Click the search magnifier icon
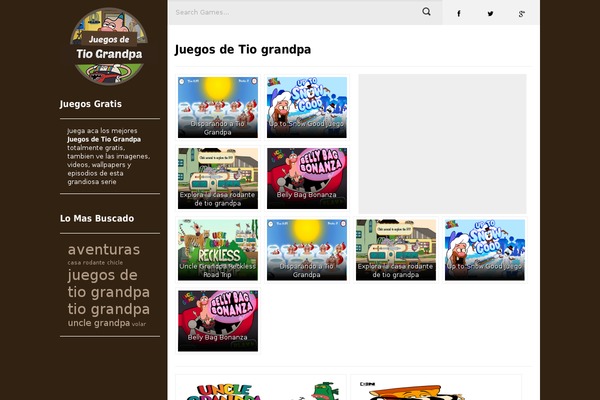Viewport: 600px width, 400px height. point(426,12)
